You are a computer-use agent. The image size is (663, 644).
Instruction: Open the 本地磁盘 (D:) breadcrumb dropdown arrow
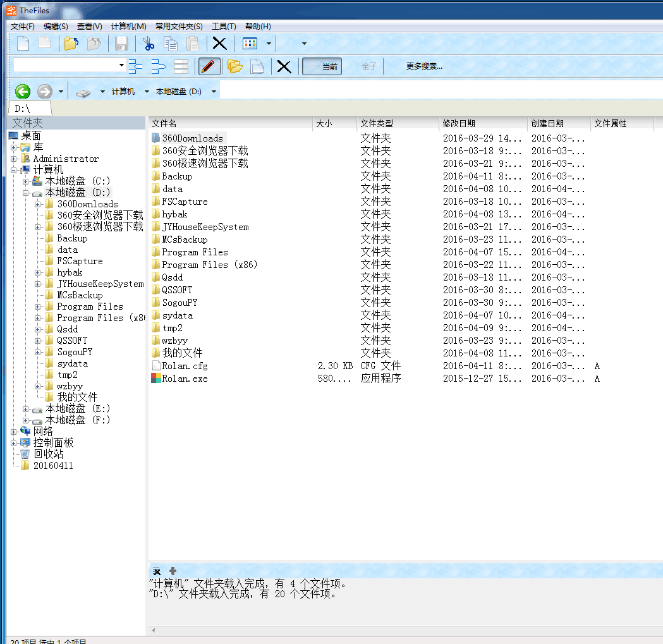point(214,92)
